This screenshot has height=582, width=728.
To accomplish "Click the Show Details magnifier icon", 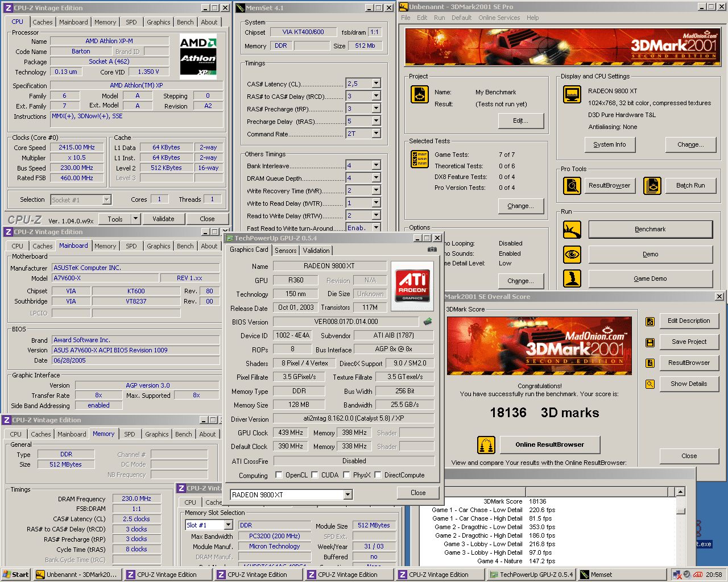I will click(650, 384).
